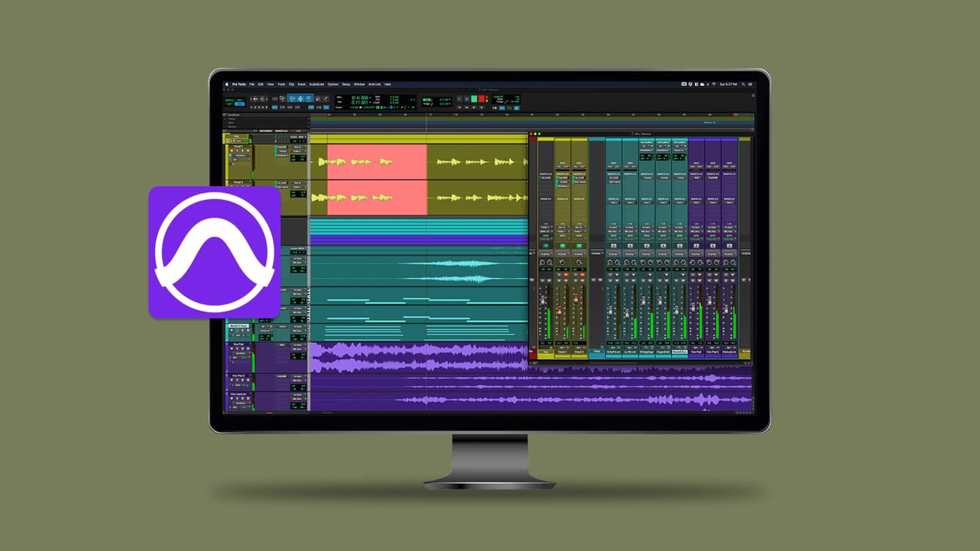980x551 pixels.
Task: Open the track height selector for Vocal 1
Action: coord(250,146)
